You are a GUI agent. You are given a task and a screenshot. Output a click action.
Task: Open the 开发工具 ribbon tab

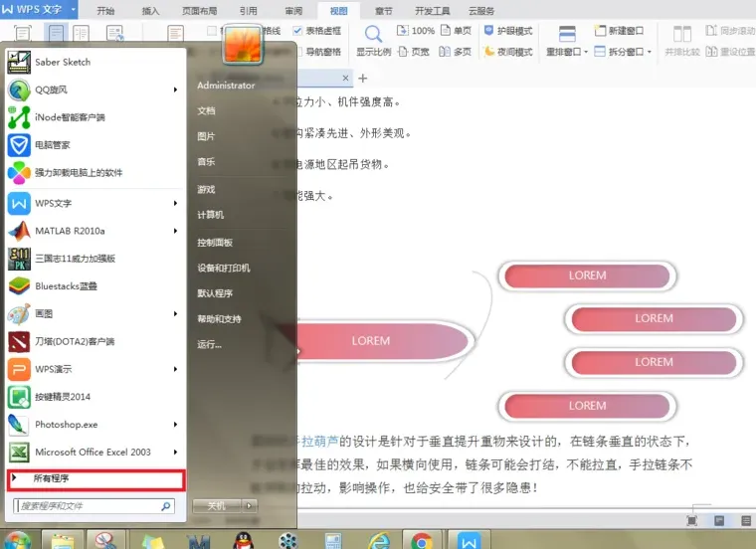pos(433,11)
